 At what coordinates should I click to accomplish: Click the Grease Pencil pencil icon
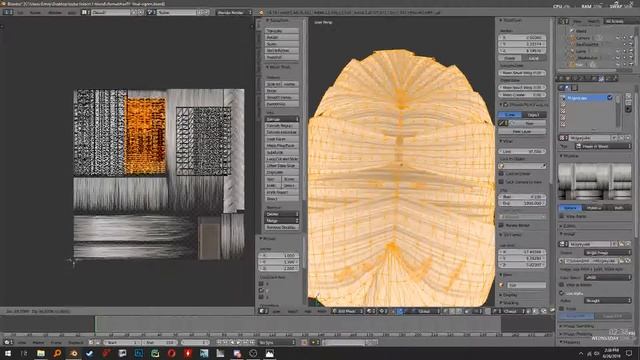tap(502, 123)
